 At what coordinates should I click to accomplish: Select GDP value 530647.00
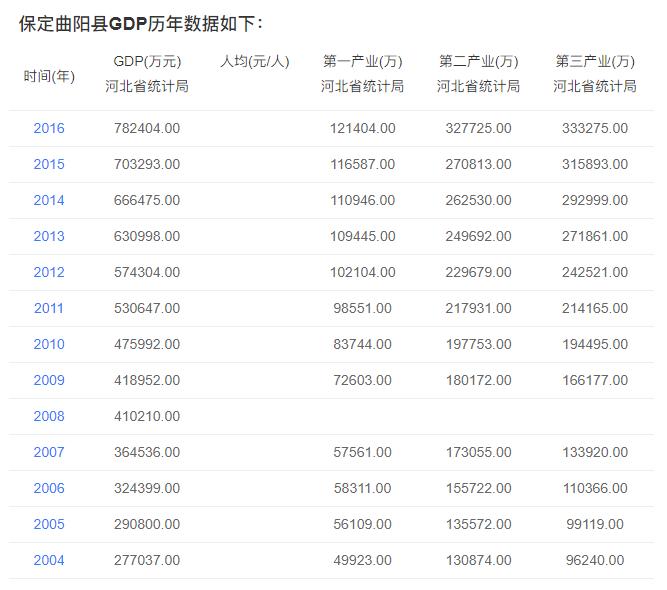(147, 308)
